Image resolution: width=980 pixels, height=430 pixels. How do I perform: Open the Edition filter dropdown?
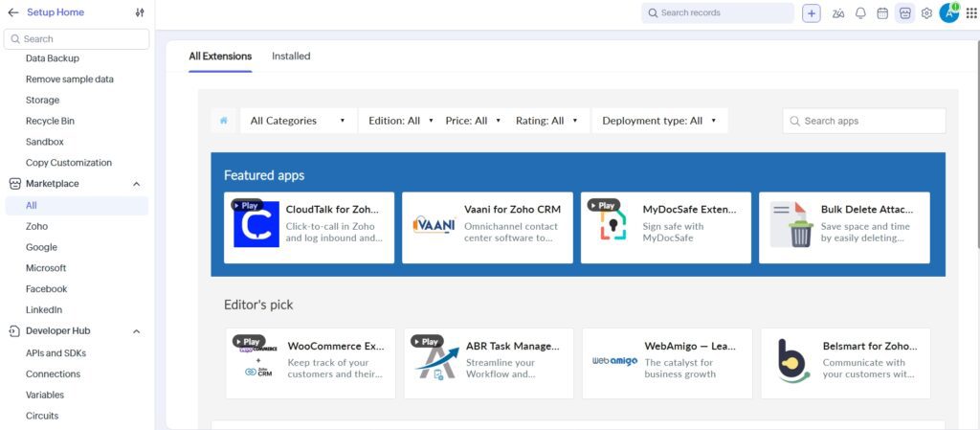coord(401,121)
